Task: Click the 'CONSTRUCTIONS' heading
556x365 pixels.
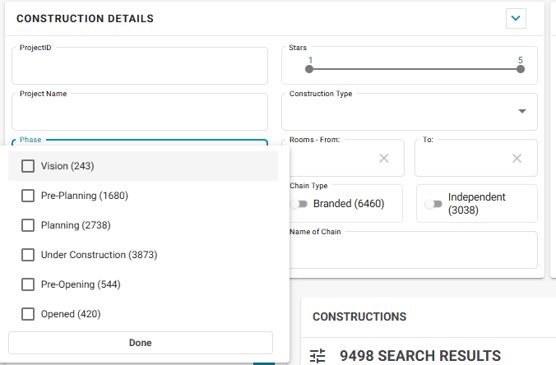Action: 359,316
